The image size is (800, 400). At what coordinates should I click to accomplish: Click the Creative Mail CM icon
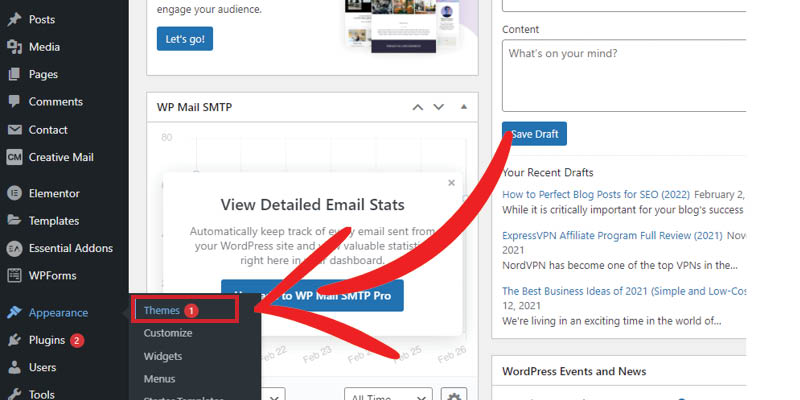[x=14, y=157]
